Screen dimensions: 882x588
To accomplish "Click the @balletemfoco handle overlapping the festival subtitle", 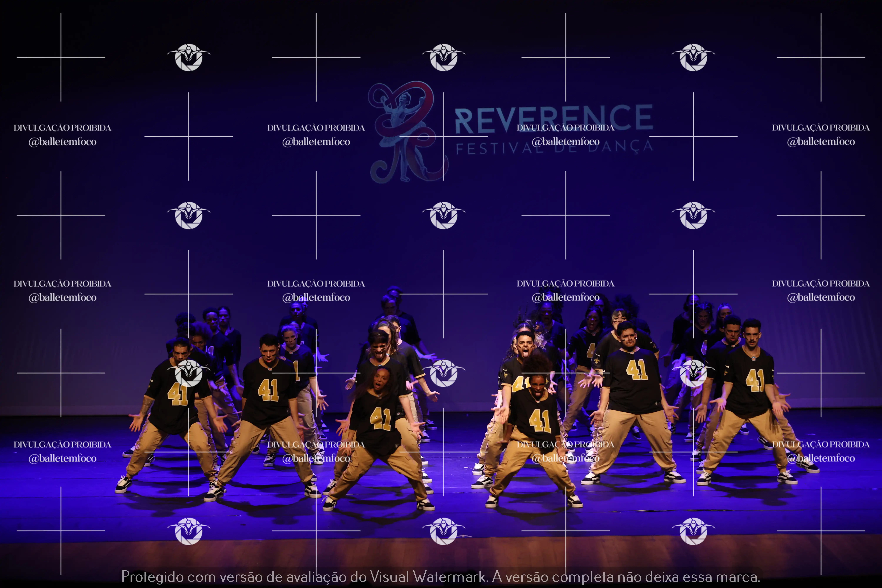I will (x=566, y=142).
